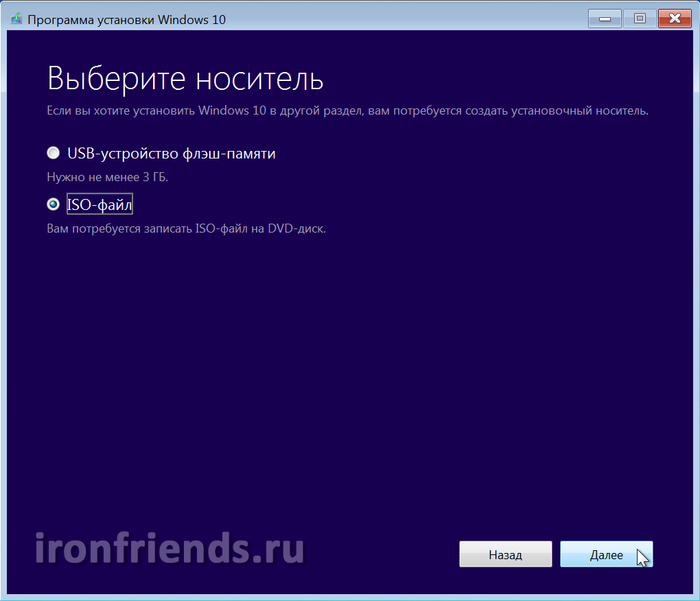Maximize the setup window

[x=640, y=19]
